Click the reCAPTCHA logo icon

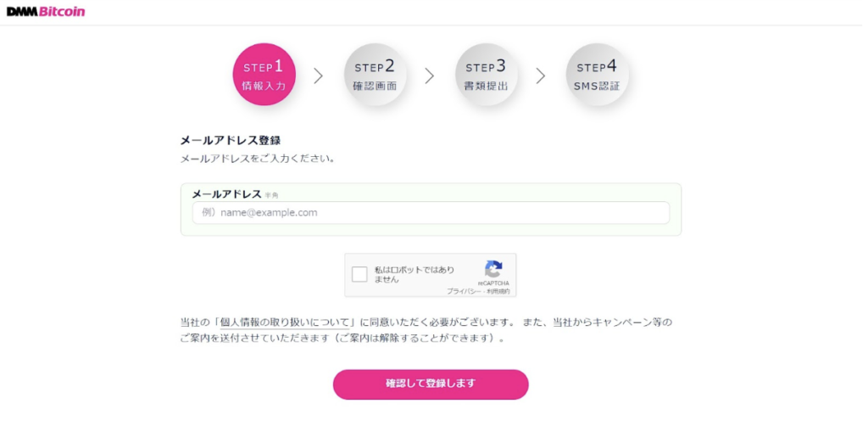tap(493, 268)
